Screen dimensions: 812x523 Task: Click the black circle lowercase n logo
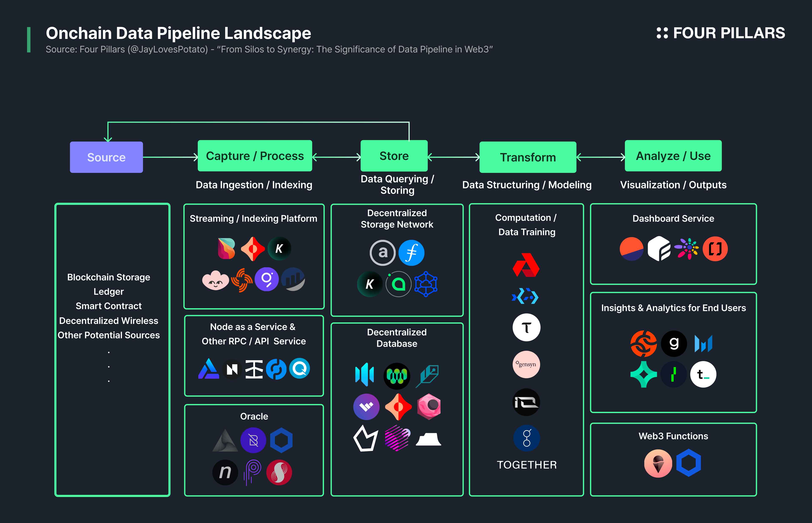click(x=225, y=472)
